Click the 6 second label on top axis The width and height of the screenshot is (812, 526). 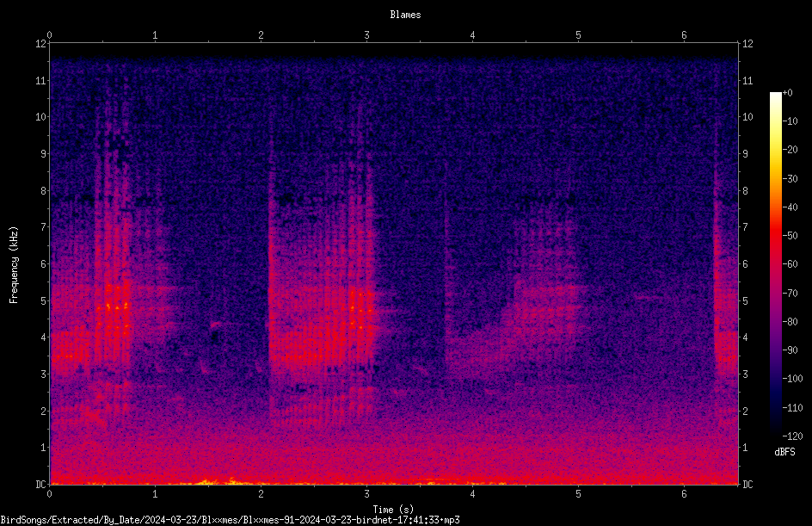tap(684, 35)
